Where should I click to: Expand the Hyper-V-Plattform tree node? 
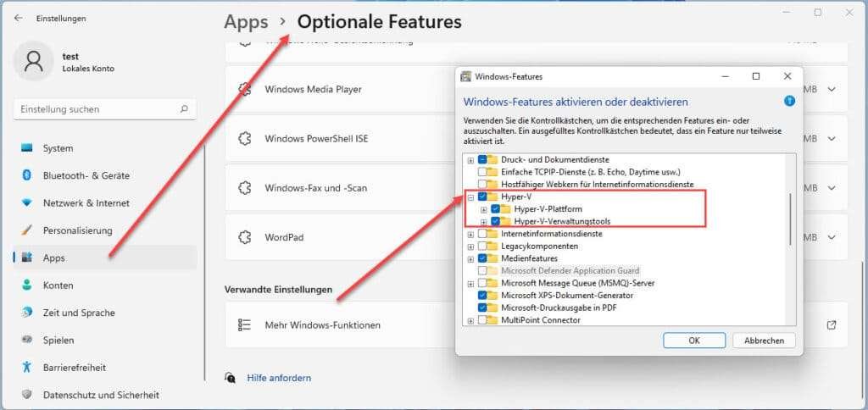click(x=483, y=209)
